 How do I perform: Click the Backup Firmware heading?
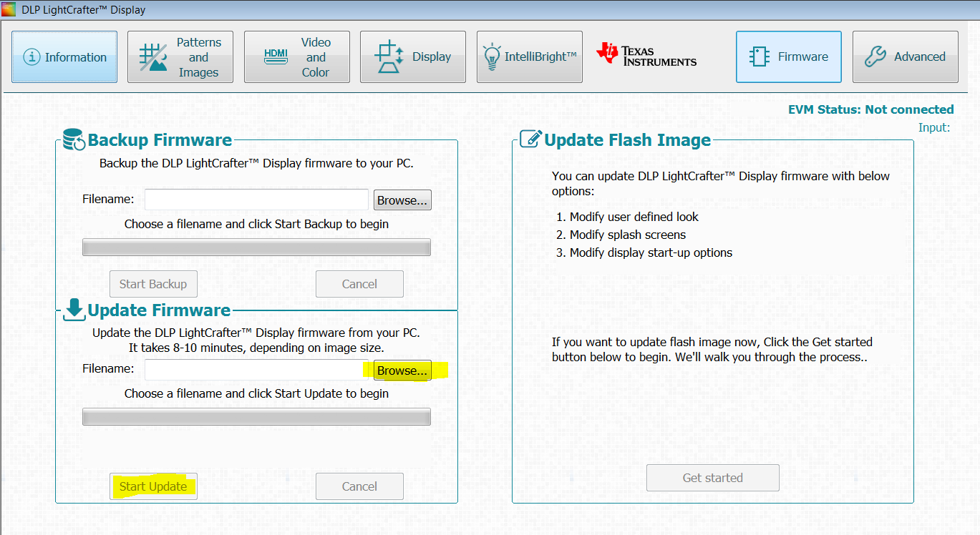(x=160, y=139)
